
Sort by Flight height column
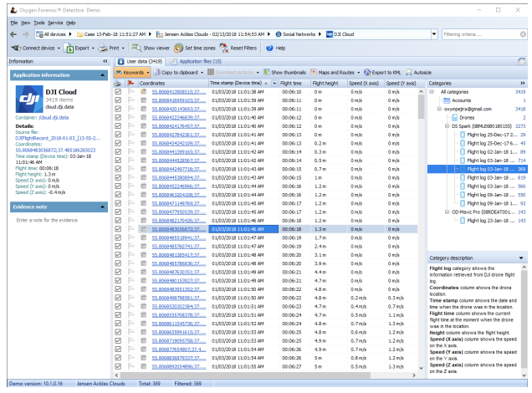click(x=329, y=83)
